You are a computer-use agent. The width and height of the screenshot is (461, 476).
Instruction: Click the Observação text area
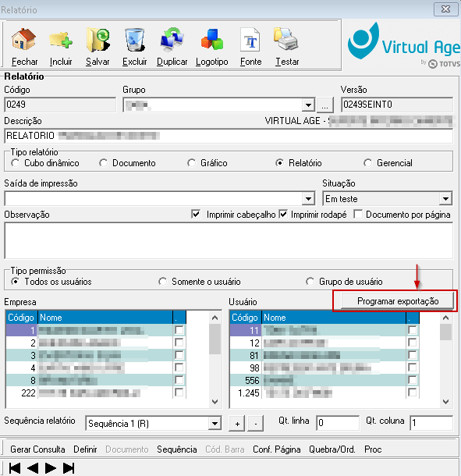click(x=229, y=240)
